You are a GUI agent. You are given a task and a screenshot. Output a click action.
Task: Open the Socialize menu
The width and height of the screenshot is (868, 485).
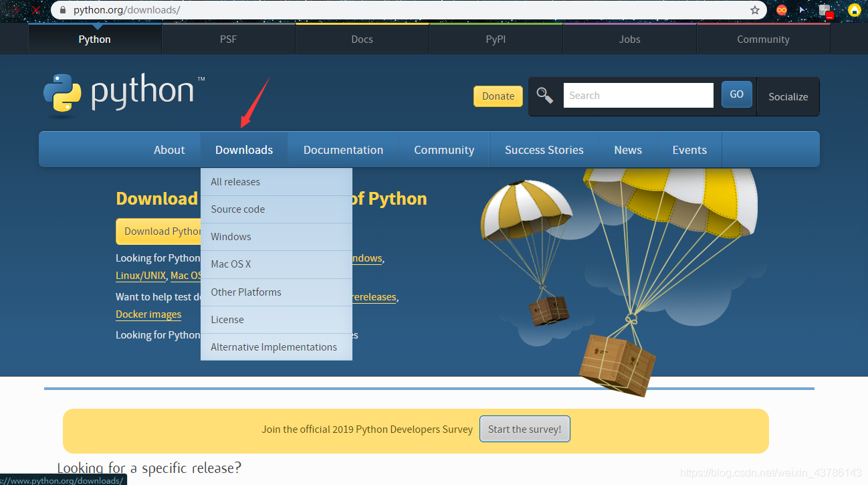(788, 97)
